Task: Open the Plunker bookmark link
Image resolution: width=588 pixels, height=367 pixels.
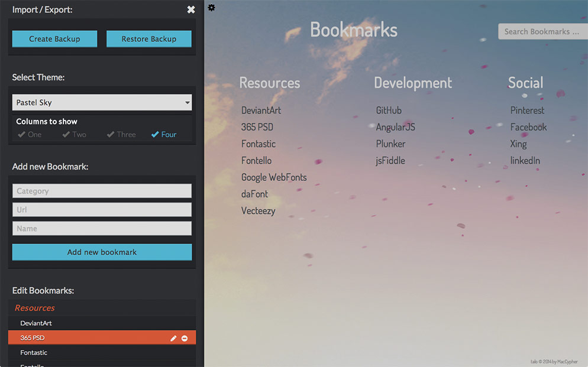Action: click(391, 144)
